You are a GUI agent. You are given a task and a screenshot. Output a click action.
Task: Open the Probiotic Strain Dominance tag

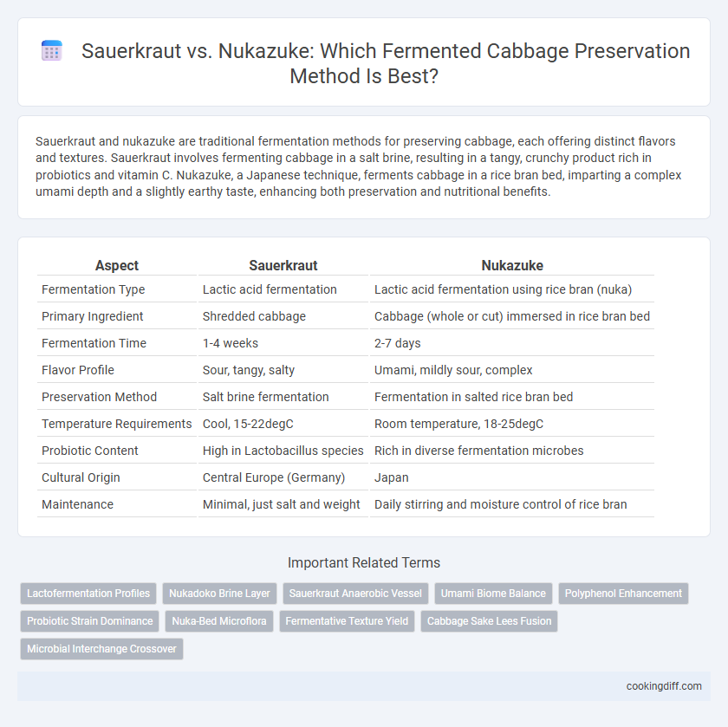(89, 621)
